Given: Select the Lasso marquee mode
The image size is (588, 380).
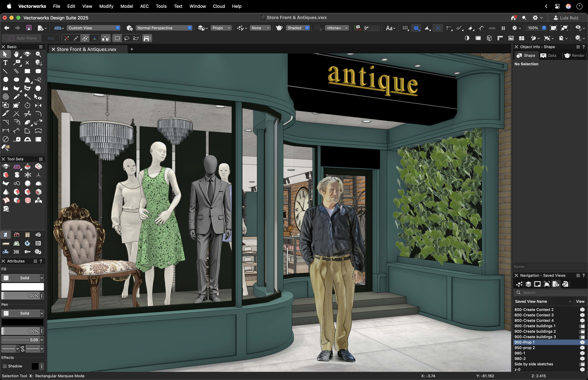Looking at the screenshot, I should coord(127,38).
